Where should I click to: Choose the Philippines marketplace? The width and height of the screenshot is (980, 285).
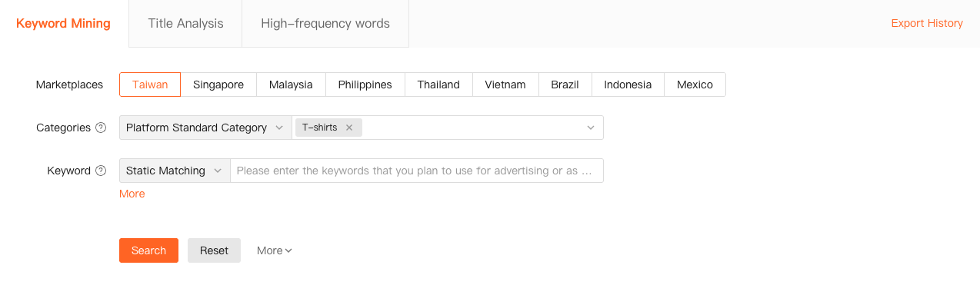(x=365, y=85)
